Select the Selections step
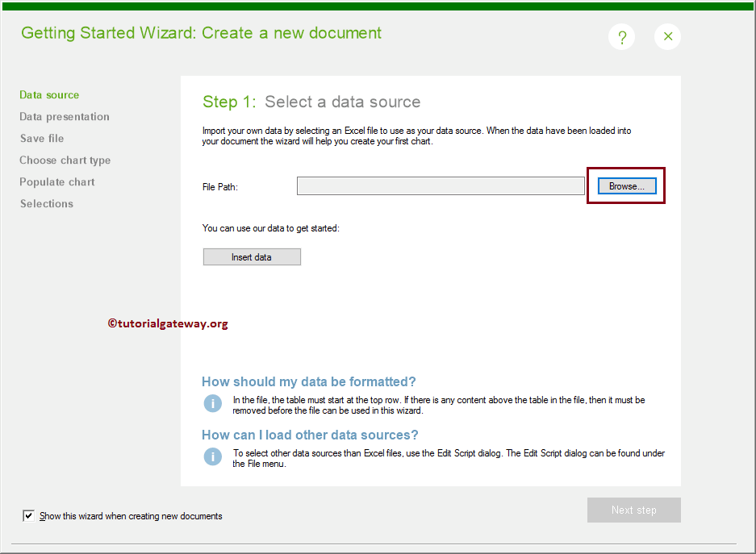756x554 pixels. point(46,203)
